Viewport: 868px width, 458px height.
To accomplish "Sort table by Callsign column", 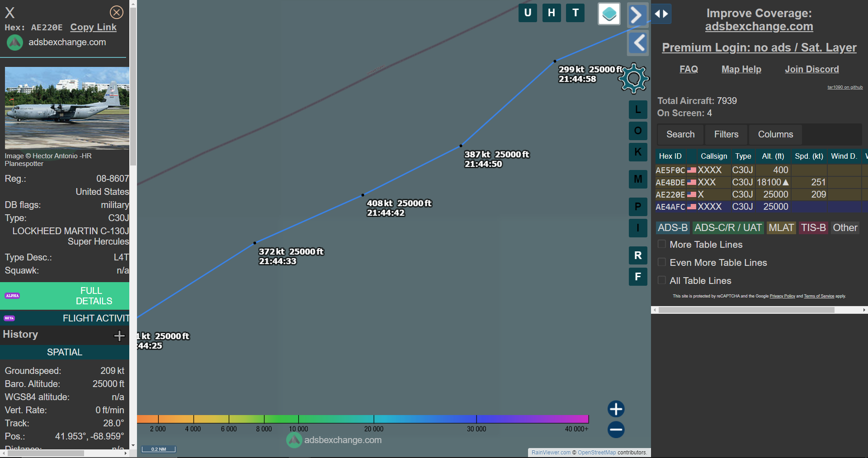I will pos(714,156).
